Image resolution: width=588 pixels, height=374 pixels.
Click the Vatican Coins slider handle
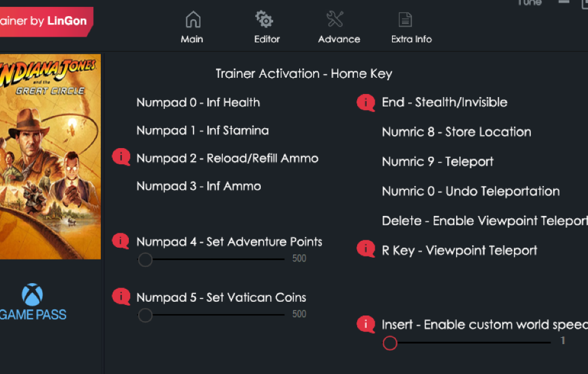[x=145, y=316]
